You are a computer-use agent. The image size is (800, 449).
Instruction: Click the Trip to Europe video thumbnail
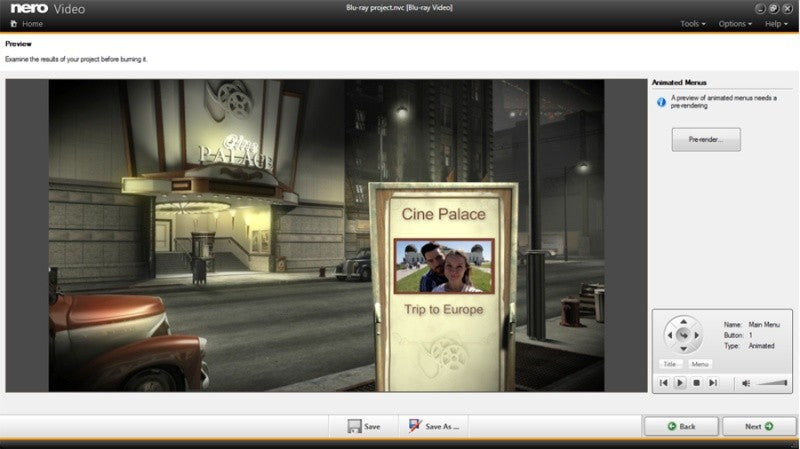pyautogui.click(x=443, y=266)
